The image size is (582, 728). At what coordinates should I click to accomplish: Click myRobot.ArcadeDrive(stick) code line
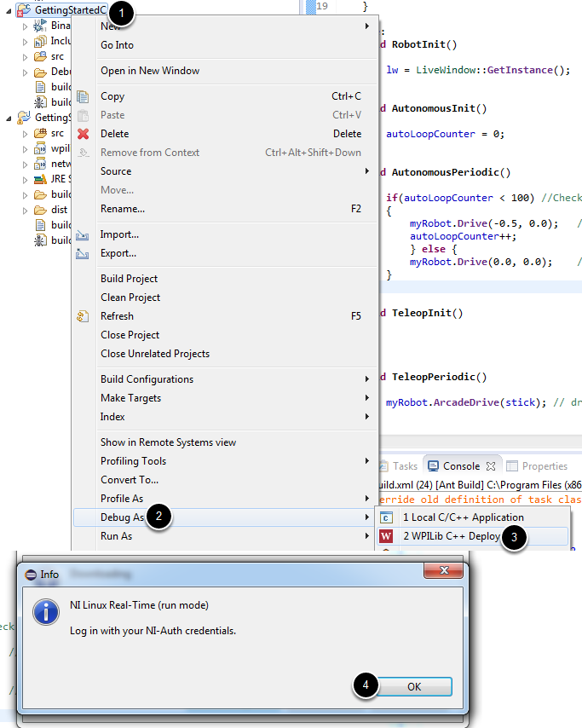tap(466, 402)
